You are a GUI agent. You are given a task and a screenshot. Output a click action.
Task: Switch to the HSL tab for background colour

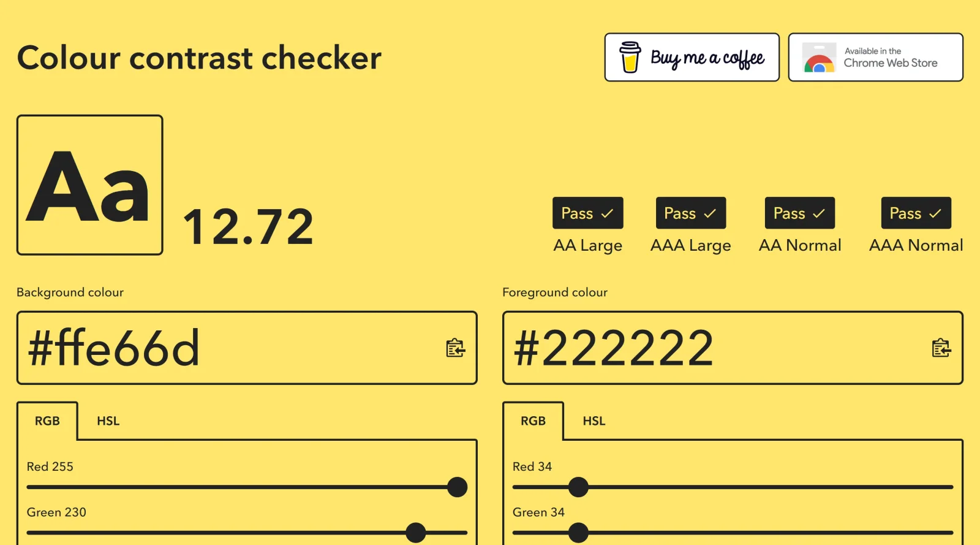[107, 421]
